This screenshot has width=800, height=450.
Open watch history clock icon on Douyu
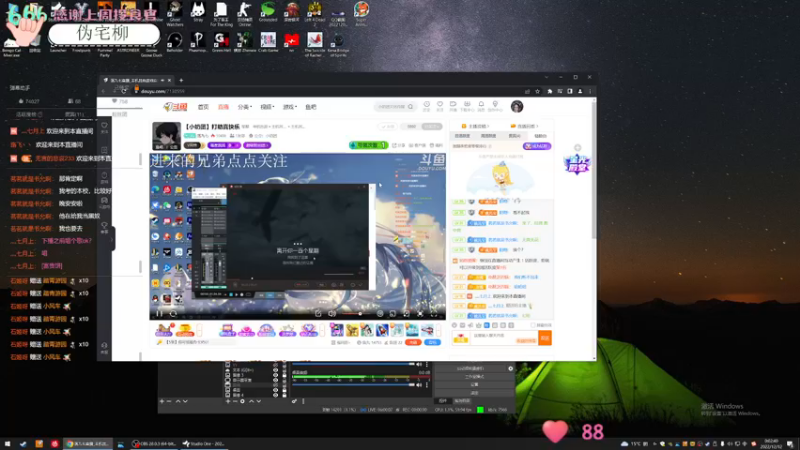(x=427, y=106)
